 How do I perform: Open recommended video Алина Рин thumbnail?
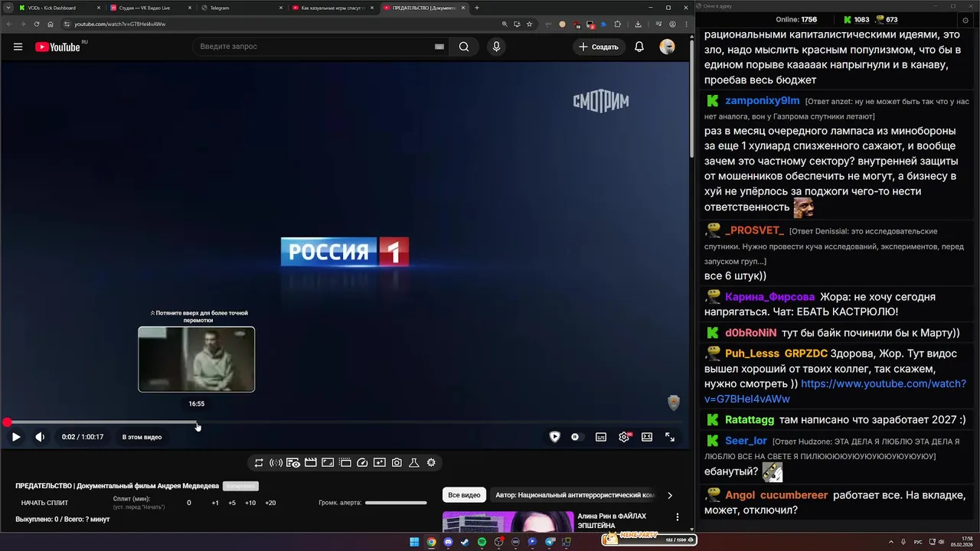coord(508,521)
